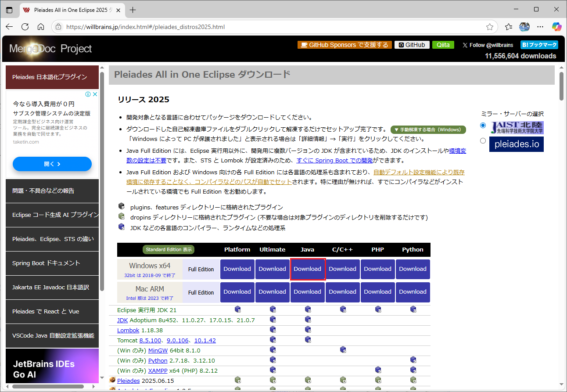This screenshot has width=567, height=392.
Task: Toggle the Standard Edition 表示 button
Action: coord(169,249)
